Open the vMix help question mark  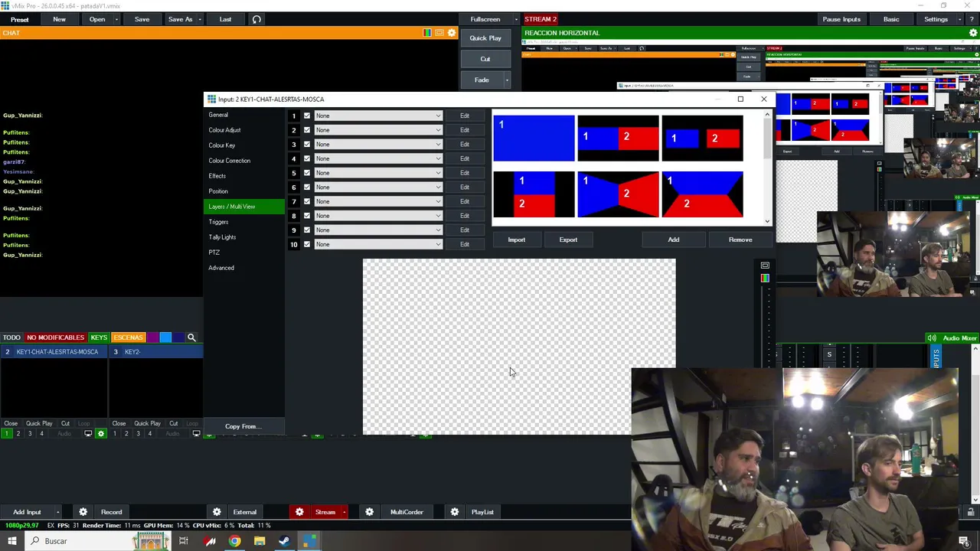(972, 19)
